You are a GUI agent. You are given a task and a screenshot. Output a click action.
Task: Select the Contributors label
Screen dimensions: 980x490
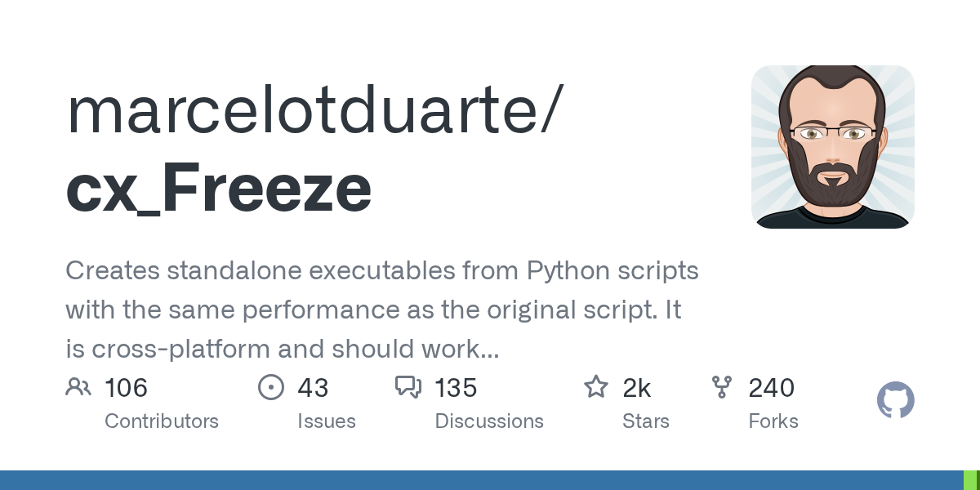point(162,421)
